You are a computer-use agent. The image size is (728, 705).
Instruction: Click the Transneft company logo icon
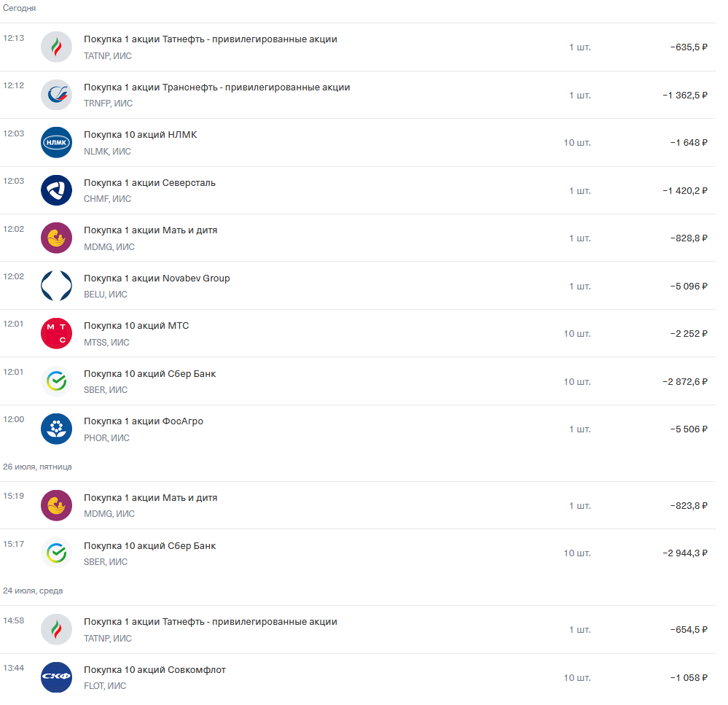[56, 95]
